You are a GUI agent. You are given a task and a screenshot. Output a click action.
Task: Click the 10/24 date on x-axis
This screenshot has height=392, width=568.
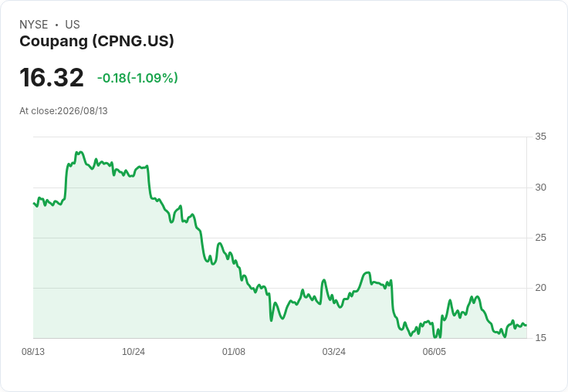[x=134, y=351]
